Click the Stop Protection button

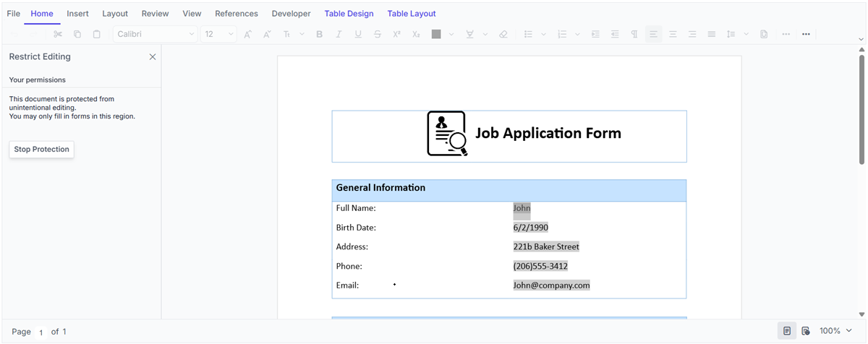point(42,150)
